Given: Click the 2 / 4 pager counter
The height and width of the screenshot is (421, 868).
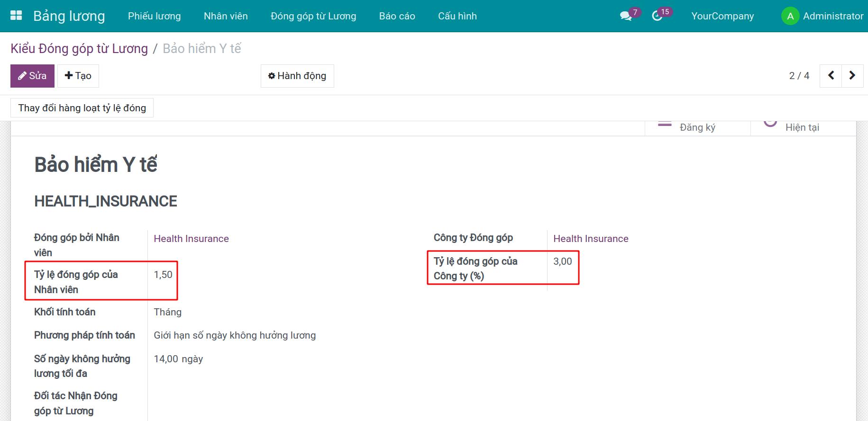Looking at the screenshot, I should click(x=799, y=76).
